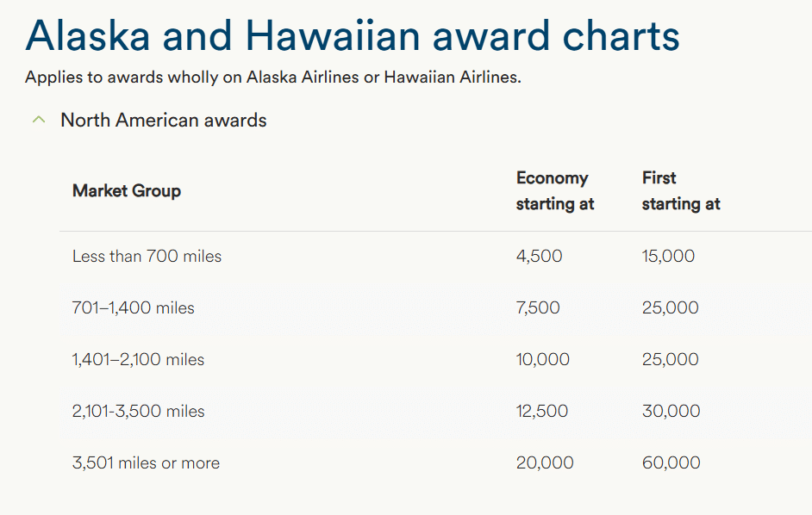812x515 pixels.
Task: Collapse the North American awards chevron
Action: (38, 121)
